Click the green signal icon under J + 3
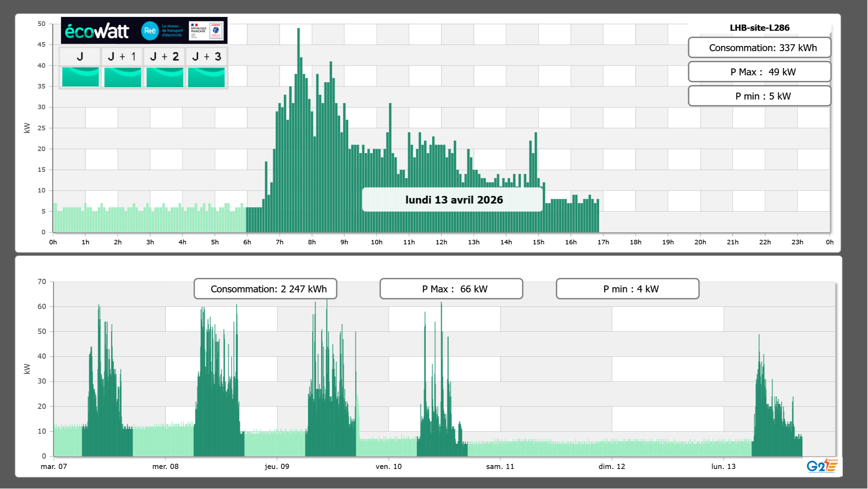The height and width of the screenshot is (489, 868). click(x=206, y=77)
